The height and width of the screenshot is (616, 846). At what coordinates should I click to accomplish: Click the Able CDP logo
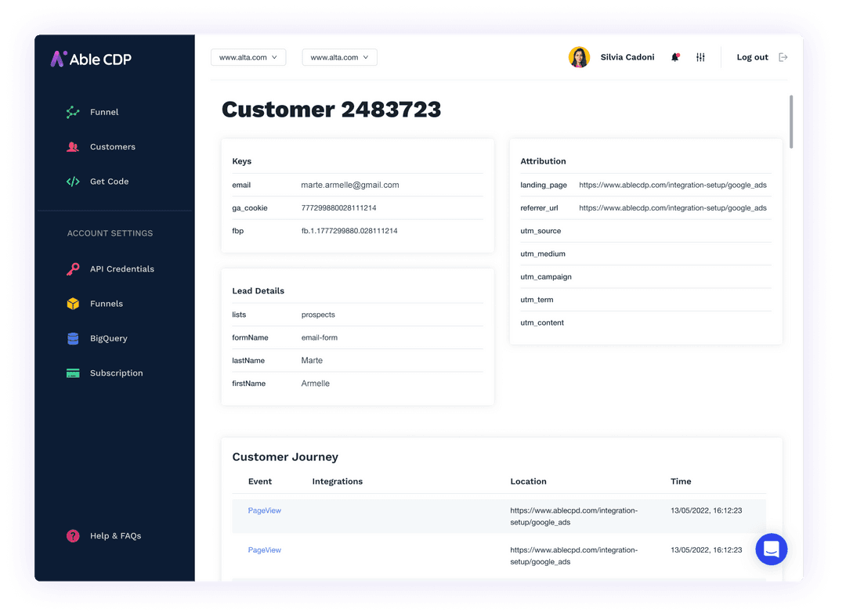coord(89,59)
